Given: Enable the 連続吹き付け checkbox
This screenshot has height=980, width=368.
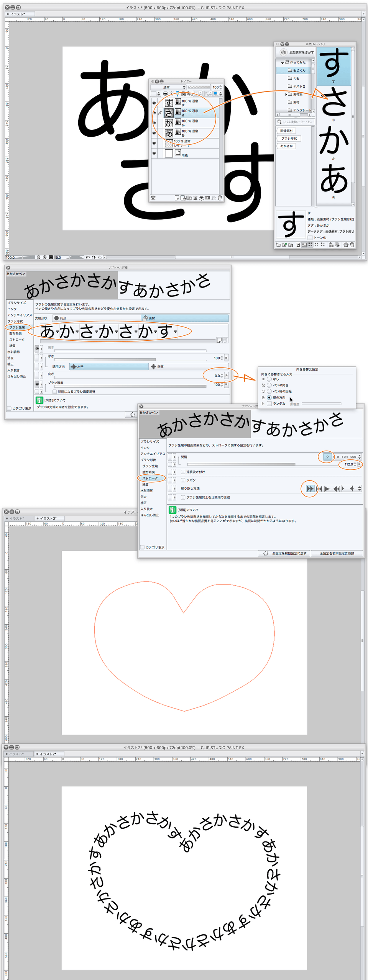Looking at the screenshot, I should 183,472.
